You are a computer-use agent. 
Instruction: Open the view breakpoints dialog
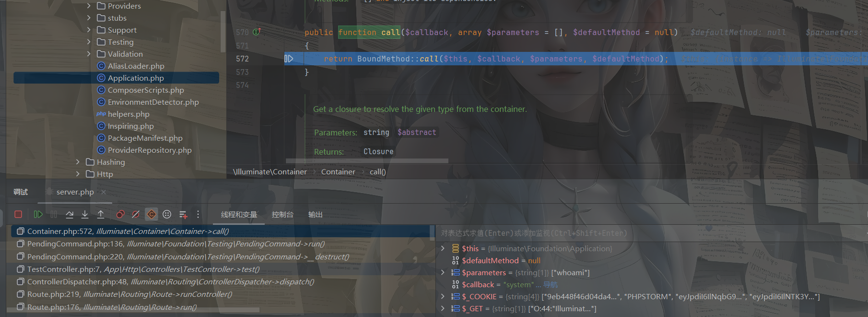tap(120, 214)
